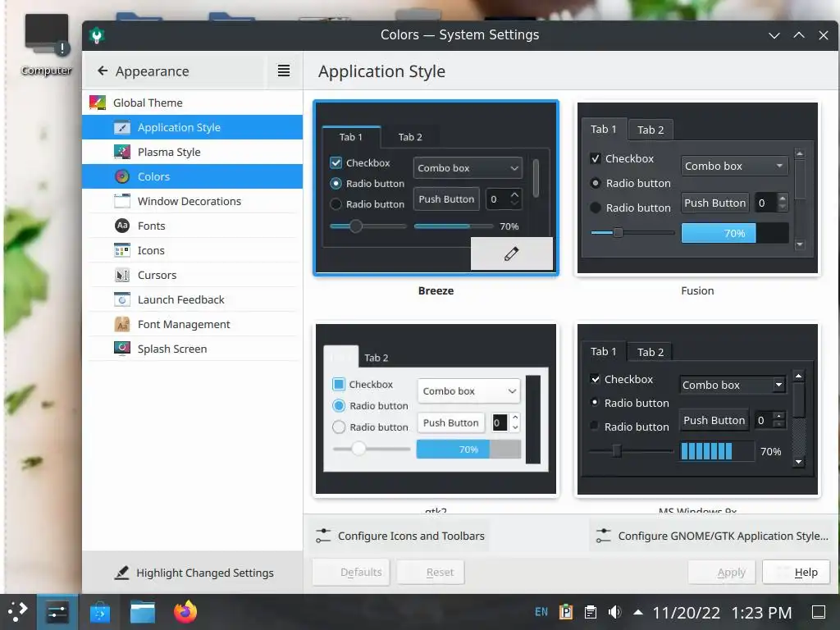Viewport: 840px width, 630px height.
Task: Select first Radio button in Breeze preview
Action: pyautogui.click(x=336, y=183)
